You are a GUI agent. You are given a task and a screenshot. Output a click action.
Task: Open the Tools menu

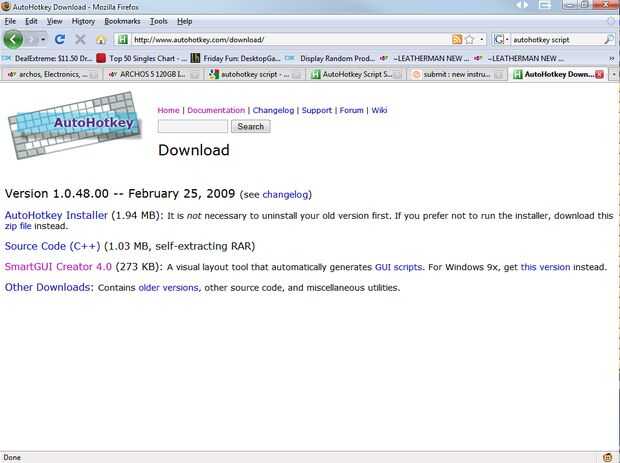coord(159,21)
